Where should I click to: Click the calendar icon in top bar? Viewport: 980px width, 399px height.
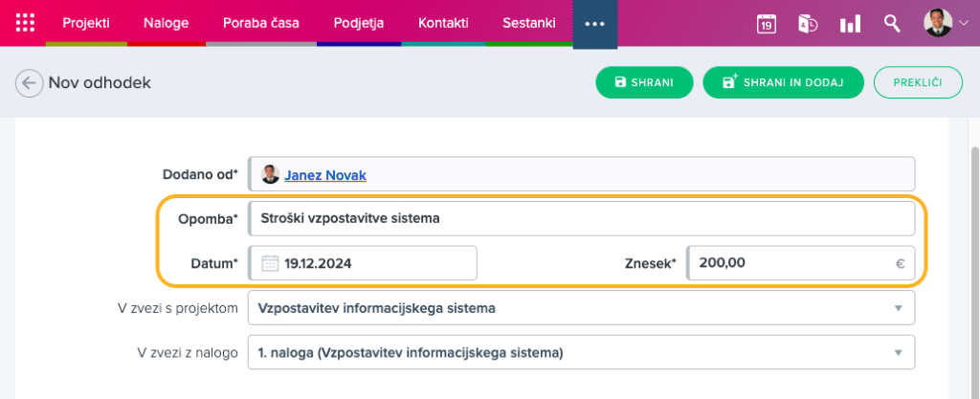[766, 24]
